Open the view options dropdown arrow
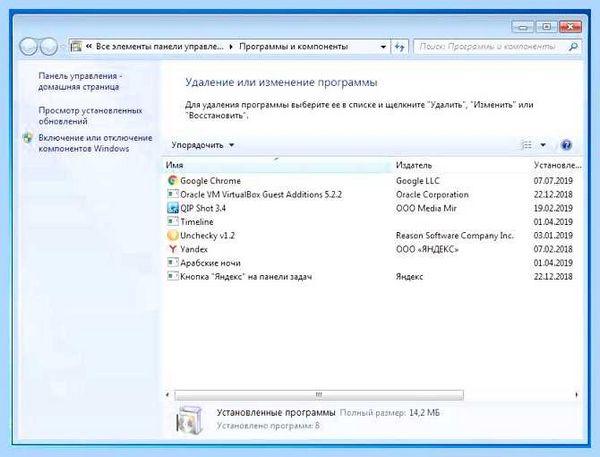600x457 pixels. [543, 145]
